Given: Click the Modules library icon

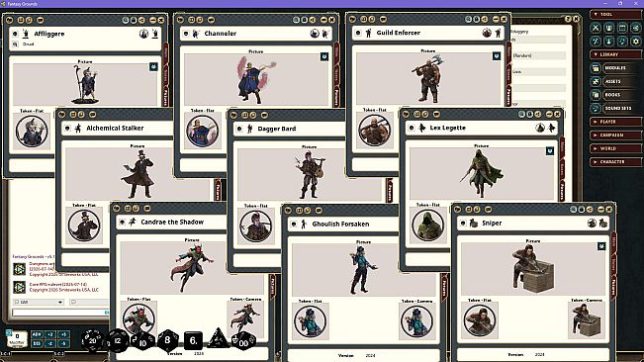Looking at the screenshot, I should (x=596, y=68).
